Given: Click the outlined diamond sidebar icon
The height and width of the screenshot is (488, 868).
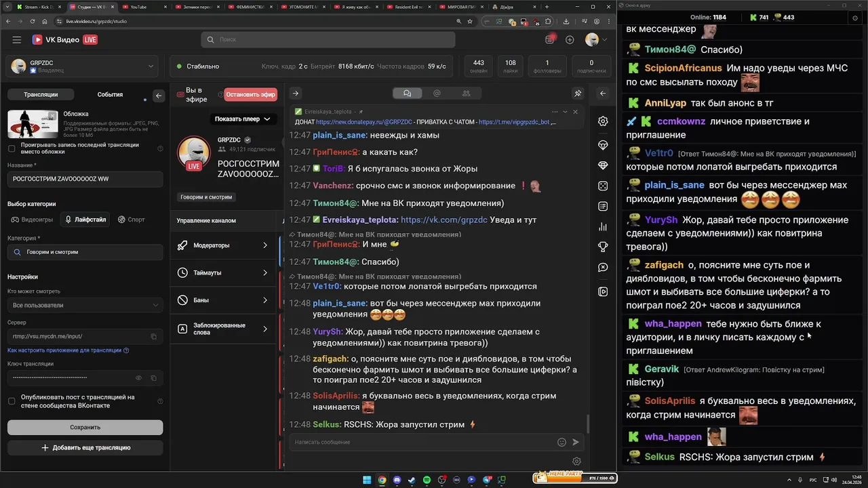Looking at the screenshot, I should (x=603, y=146).
